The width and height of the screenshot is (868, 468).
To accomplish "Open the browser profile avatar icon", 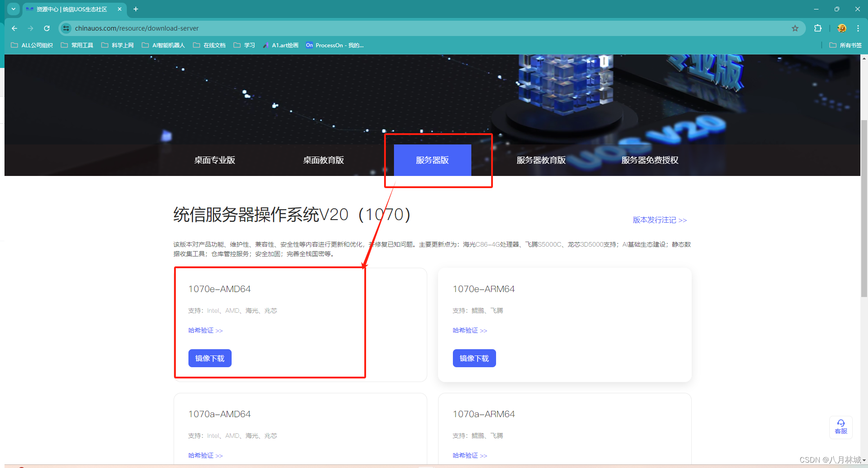I will pos(841,28).
